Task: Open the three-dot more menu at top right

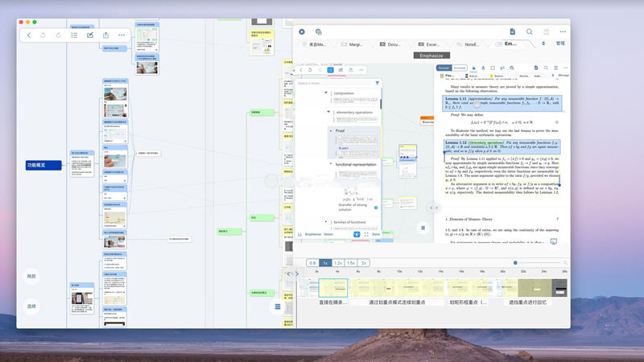Action: point(563,31)
